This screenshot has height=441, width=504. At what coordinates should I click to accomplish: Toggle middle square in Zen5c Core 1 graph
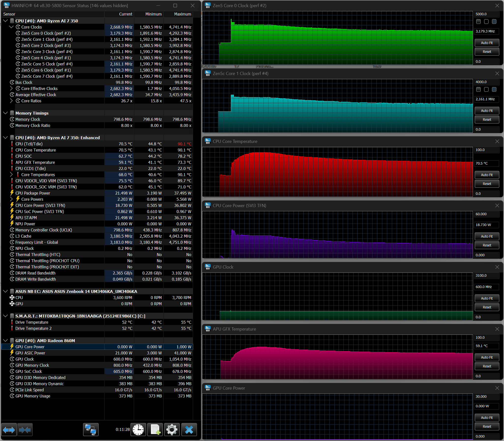tap(486, 89)
